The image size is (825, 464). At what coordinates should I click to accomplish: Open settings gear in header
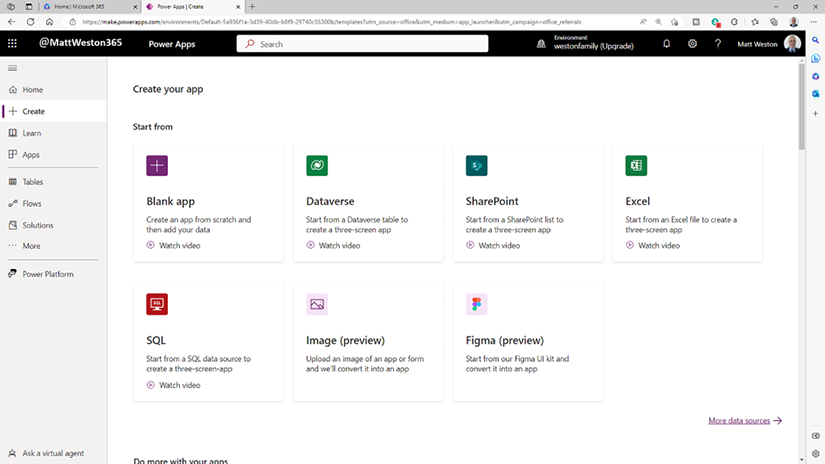[692, 44]
